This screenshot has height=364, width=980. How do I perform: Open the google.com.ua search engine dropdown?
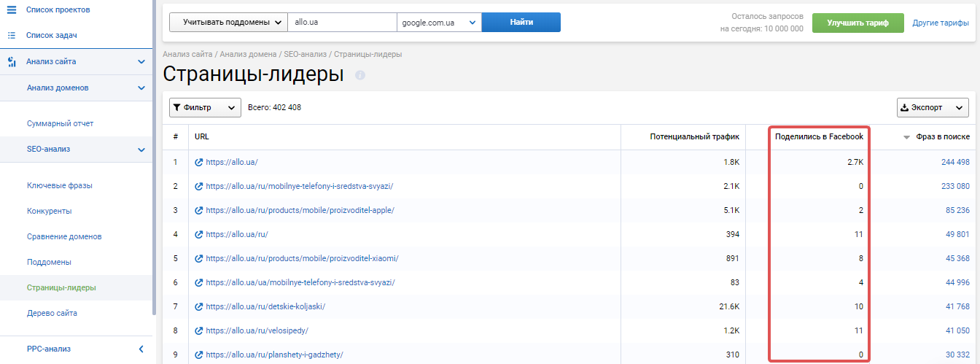tap(439, 23)
